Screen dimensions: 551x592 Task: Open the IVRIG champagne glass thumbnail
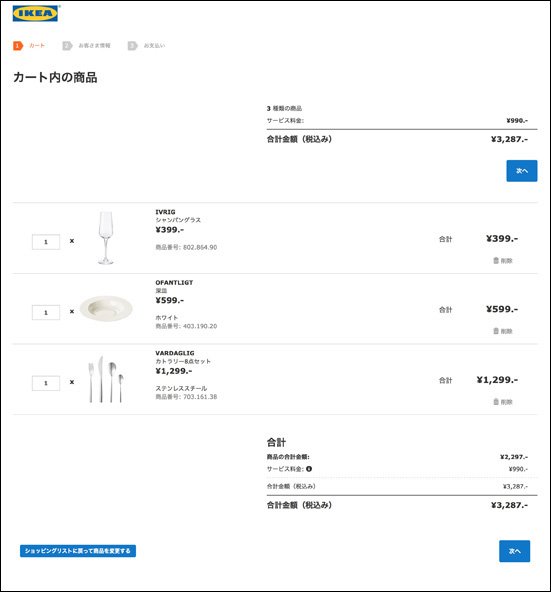[106, 238]
